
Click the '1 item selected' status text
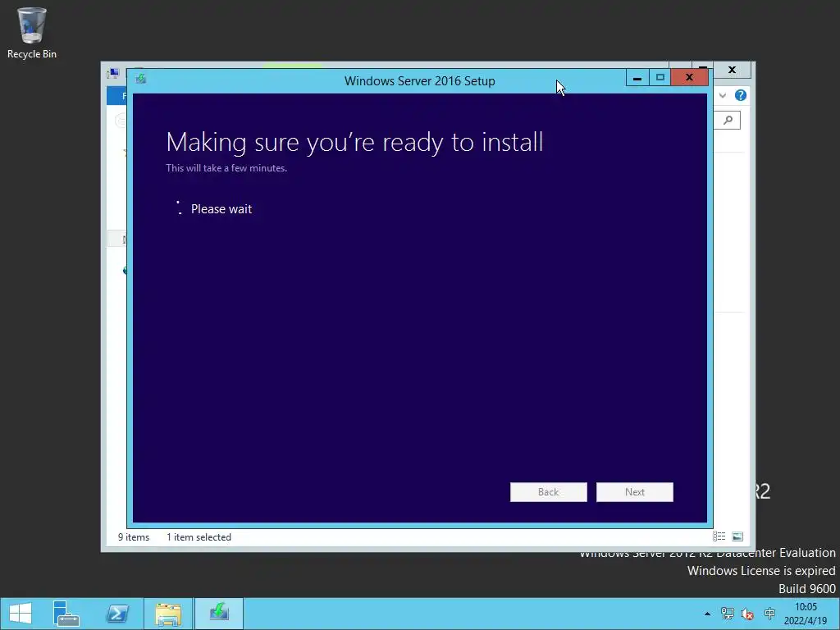199,536
